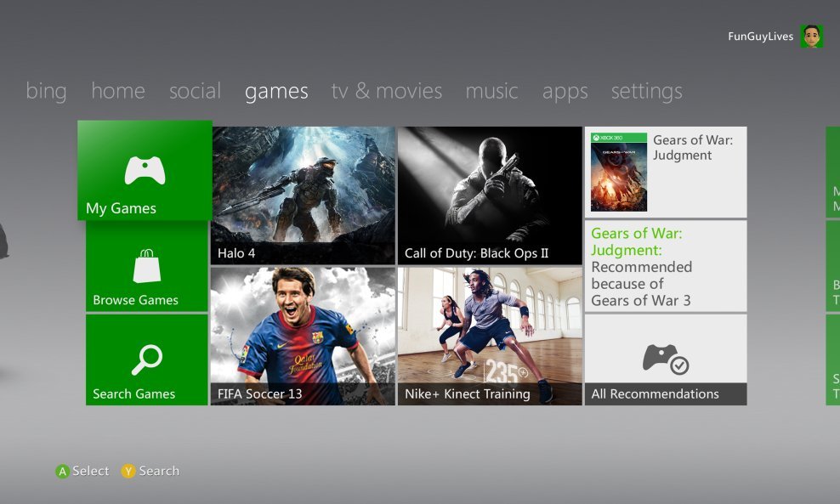Open the Gears of War recommendation reason tile
This screenshot has height=504, width=840.
click(666, 266)
